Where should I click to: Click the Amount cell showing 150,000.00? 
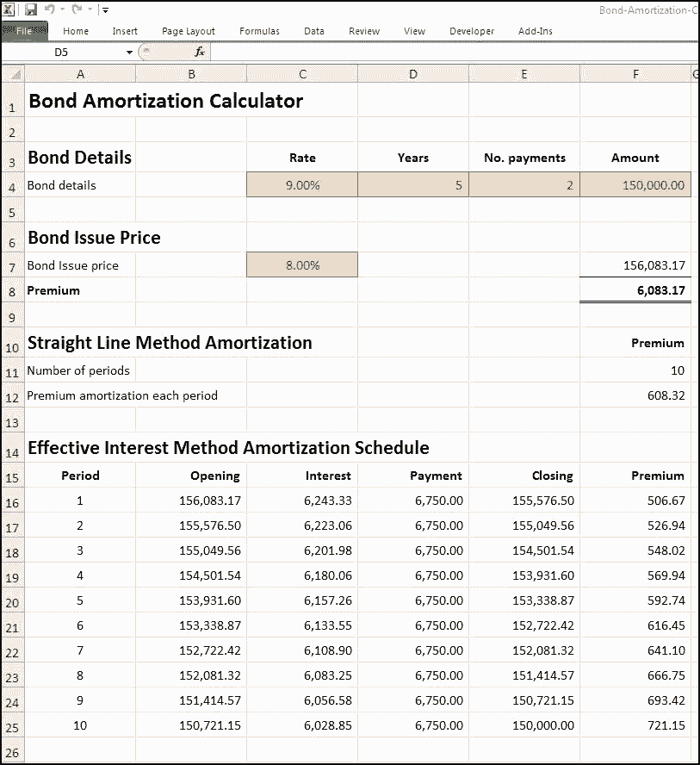635,183
